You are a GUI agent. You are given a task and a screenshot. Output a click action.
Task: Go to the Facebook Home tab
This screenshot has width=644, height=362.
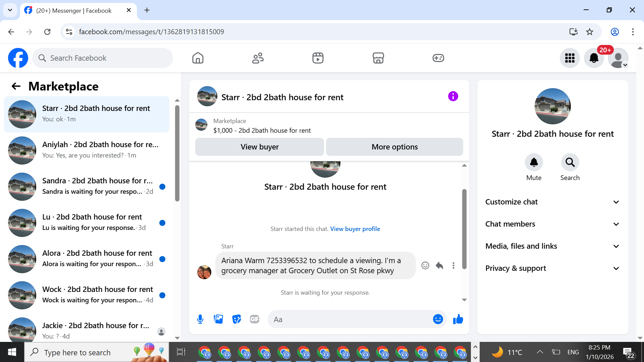(198, 58)
